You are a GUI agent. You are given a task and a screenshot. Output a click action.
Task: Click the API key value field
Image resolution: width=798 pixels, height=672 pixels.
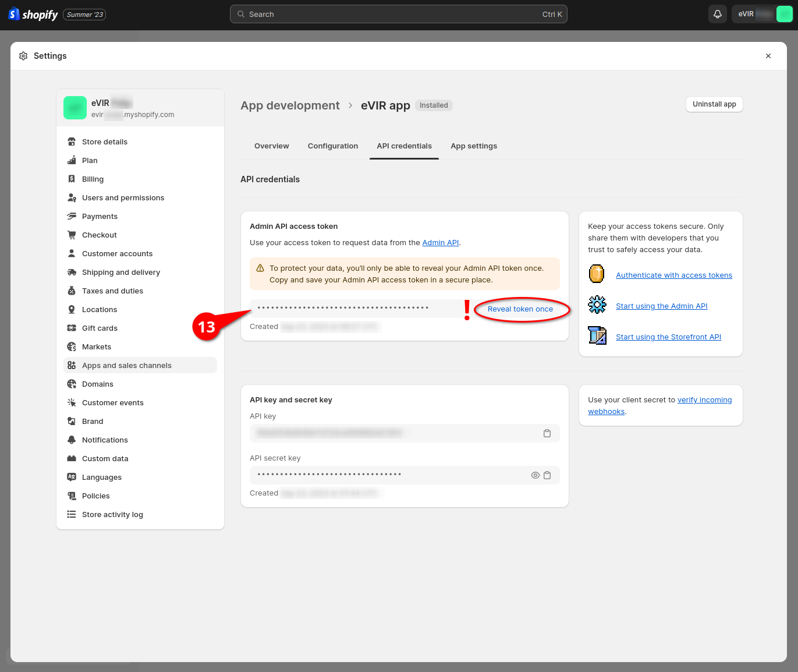405,433
